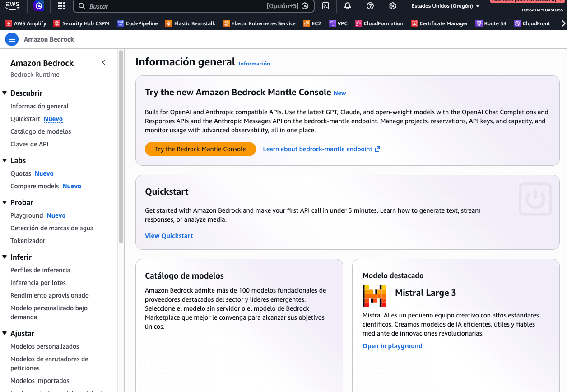Open the notifications bell icon
567x392 pixels.
(348, 6)
